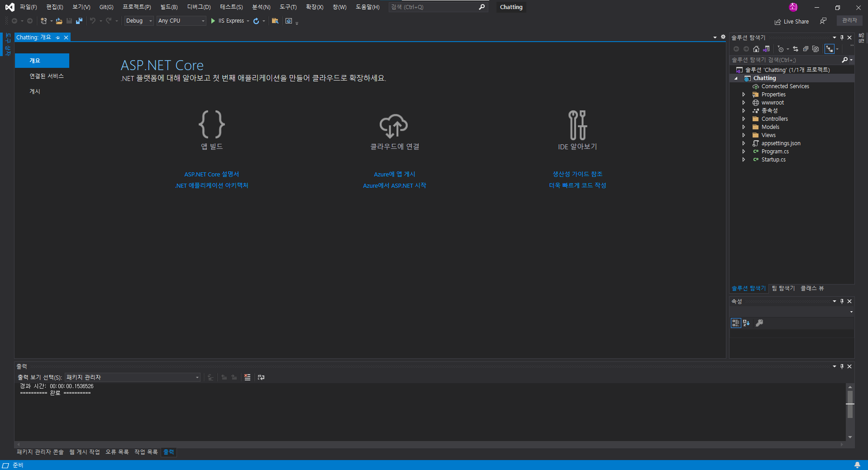Viewport: 868px width, 470px height.
Task: Click the pending changes filter clock icon
Action: point(781,49)
